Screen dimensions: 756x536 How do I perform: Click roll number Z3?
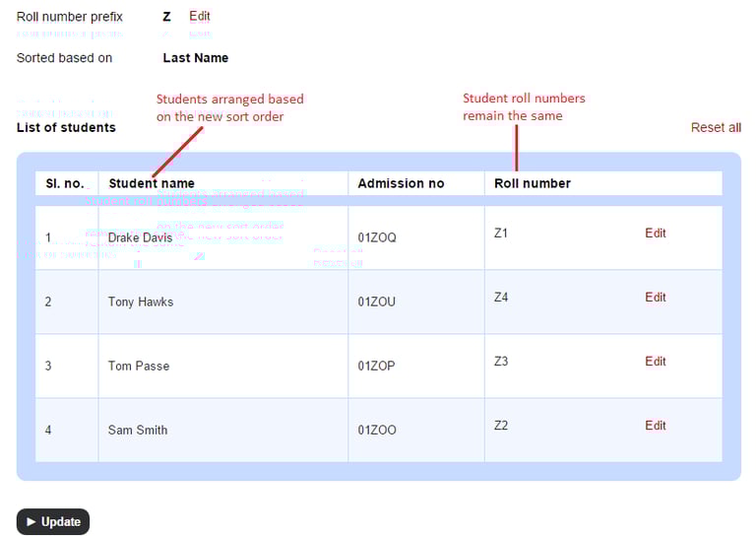[x=501, y=362]
